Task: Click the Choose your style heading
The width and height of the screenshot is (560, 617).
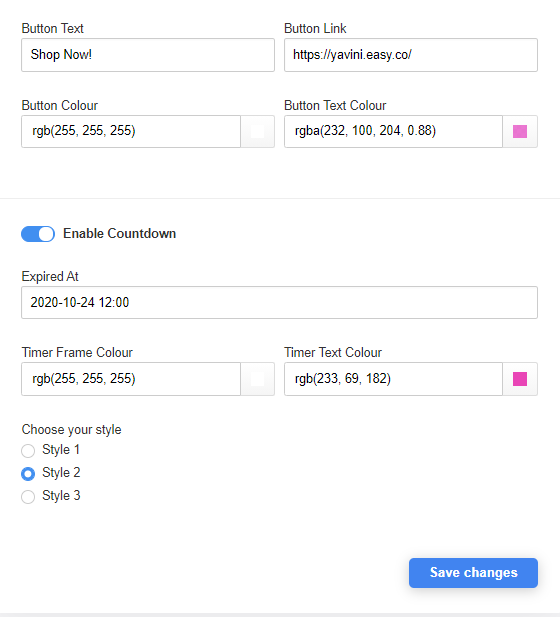Action: point(71,430)
